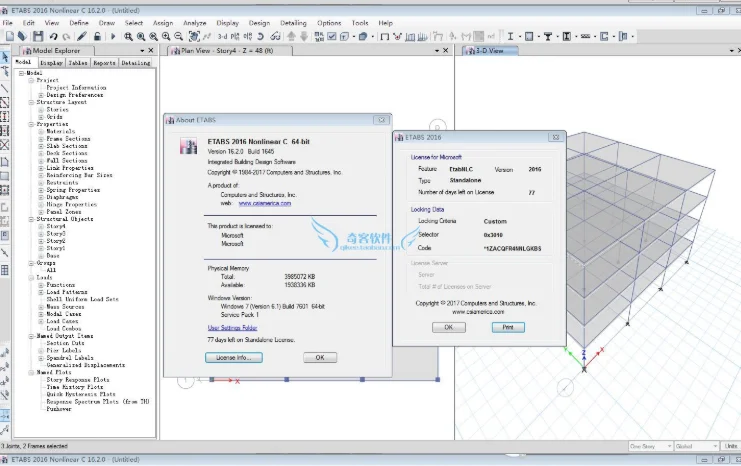Image resolution: width=741 pixels, height=466 pixels.
Task: Expand the Design Preferences node
Action: click(41, 95)
